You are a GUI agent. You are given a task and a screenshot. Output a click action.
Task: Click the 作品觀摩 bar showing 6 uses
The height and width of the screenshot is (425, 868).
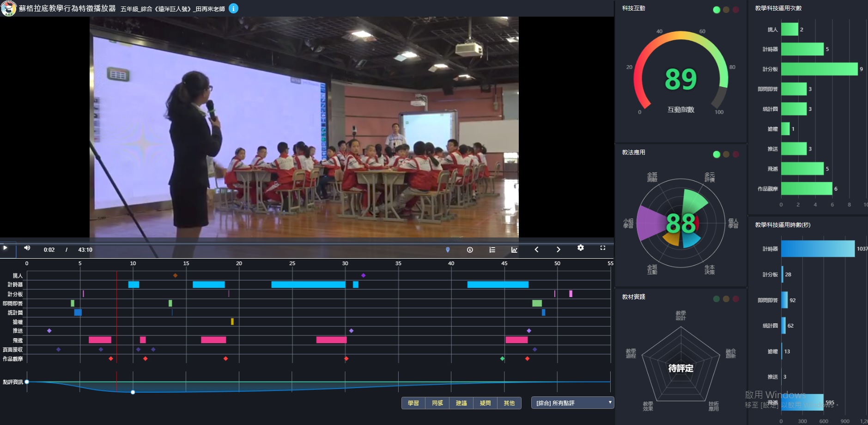[x=807, y=188]
